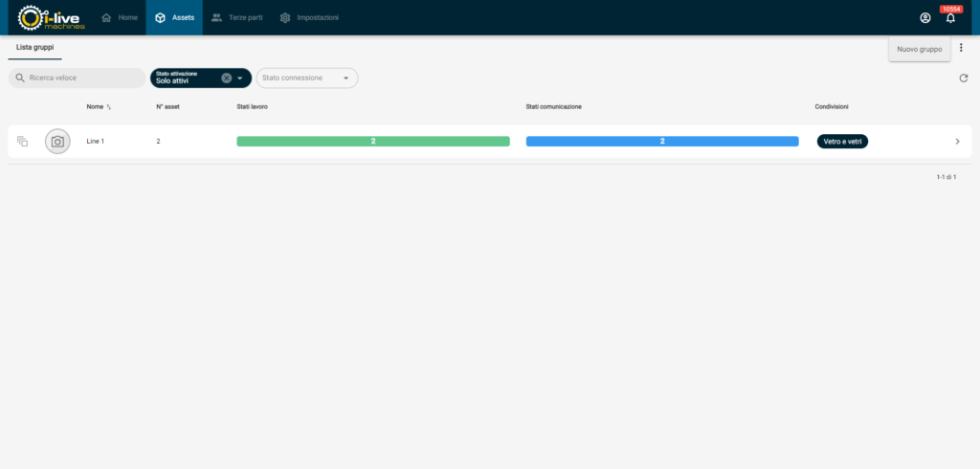
Task: Click the Nuovo gruppo button
Action: [x=919, y=49]
